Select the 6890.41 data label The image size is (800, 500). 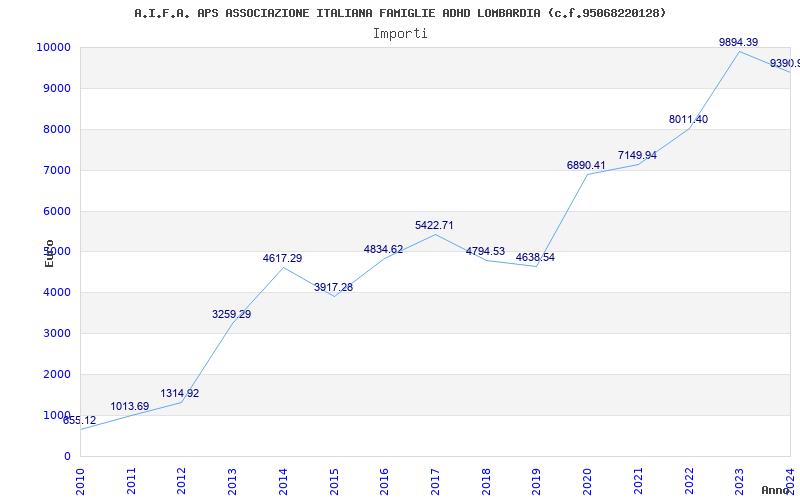point(586,165)
